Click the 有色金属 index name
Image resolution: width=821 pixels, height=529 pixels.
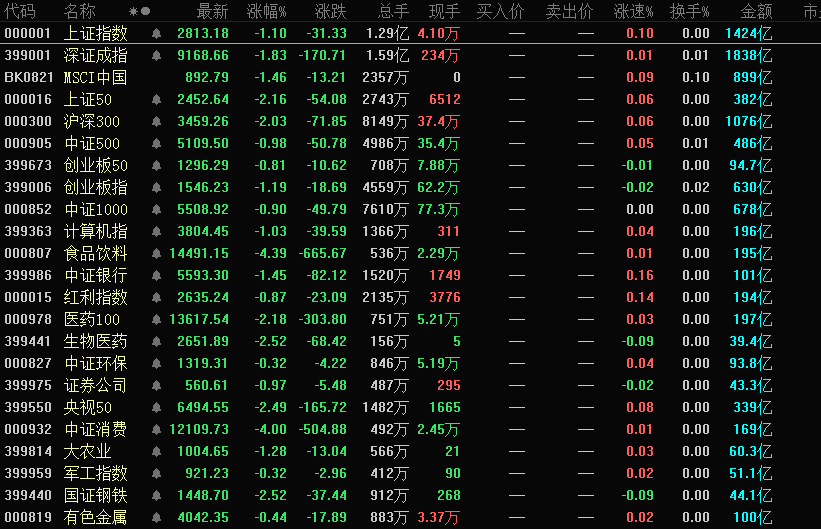[x=95, y=517]
